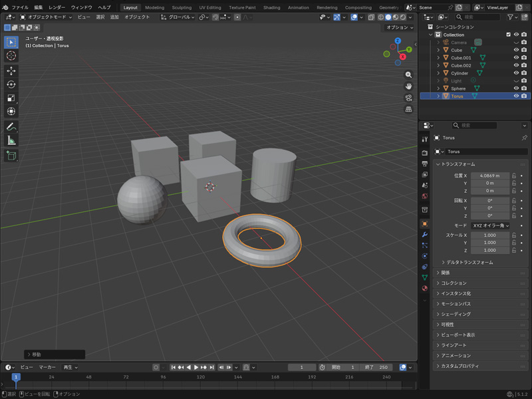Switch to the Modeling workspace tab
Screen dimensions: 532x399
pyautogui.click(x=155, y=7)
